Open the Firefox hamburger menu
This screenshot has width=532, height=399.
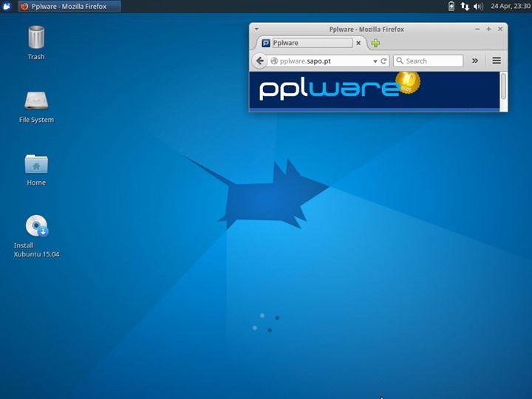tap(497, 61)
